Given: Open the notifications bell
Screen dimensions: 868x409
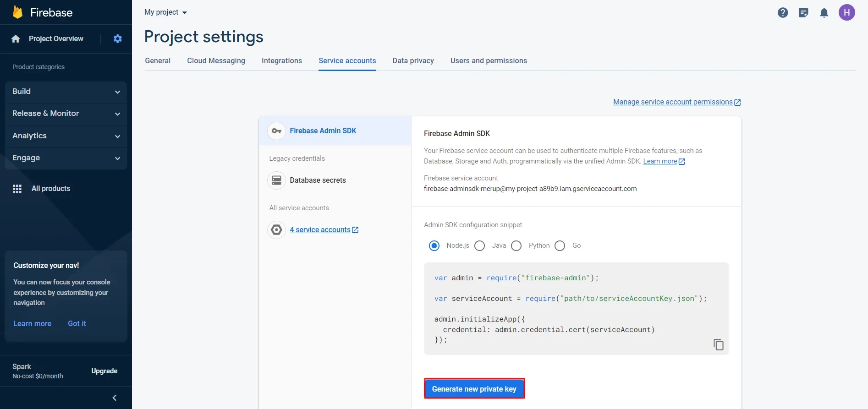Looking at the screenshot, I should (x=824, y=13).
